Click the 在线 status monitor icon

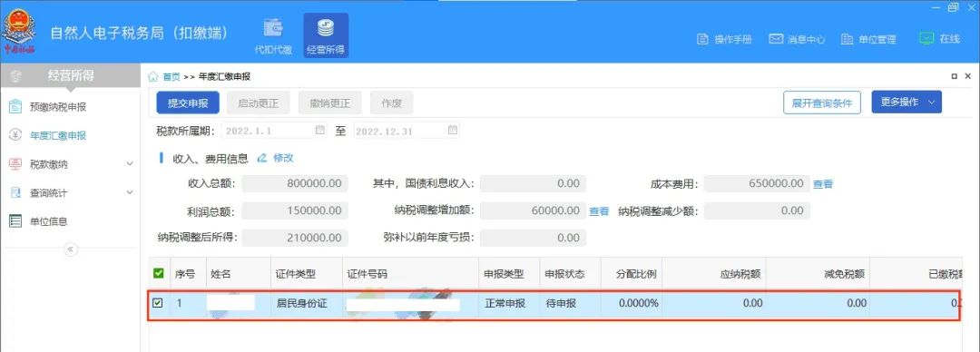(926, 39)
